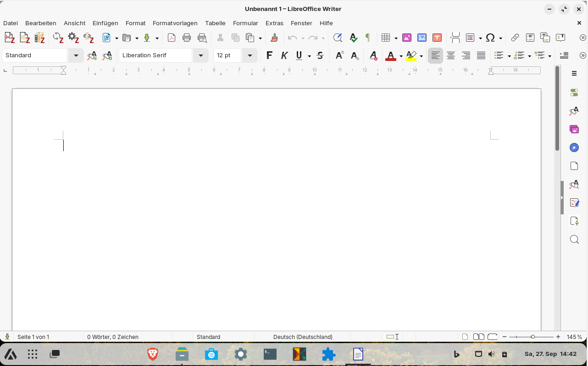The width and height of the screenshot is (588, 366).
Task: Toggle Italic formatting button
Action: (284, 55)
